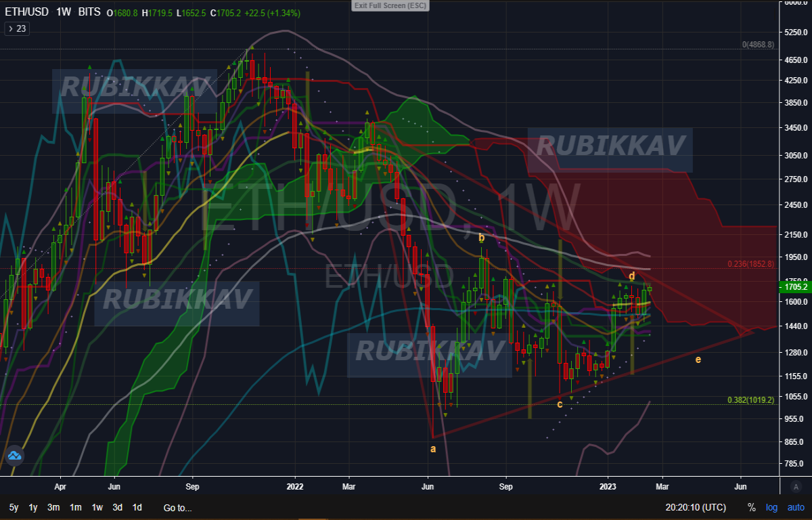812x520 pixels.
Task: Expand the collapsed 23 indicators legend
Action: [16, 28]
